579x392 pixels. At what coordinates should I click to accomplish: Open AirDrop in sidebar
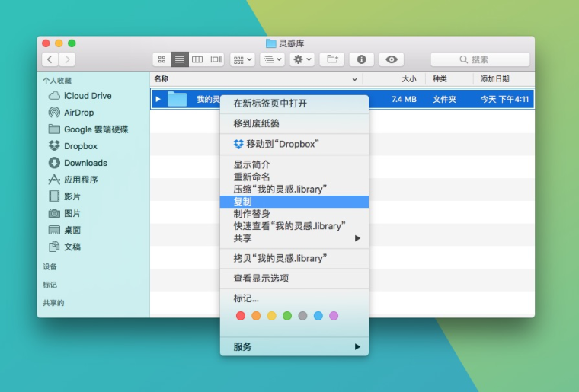point(72,113)
